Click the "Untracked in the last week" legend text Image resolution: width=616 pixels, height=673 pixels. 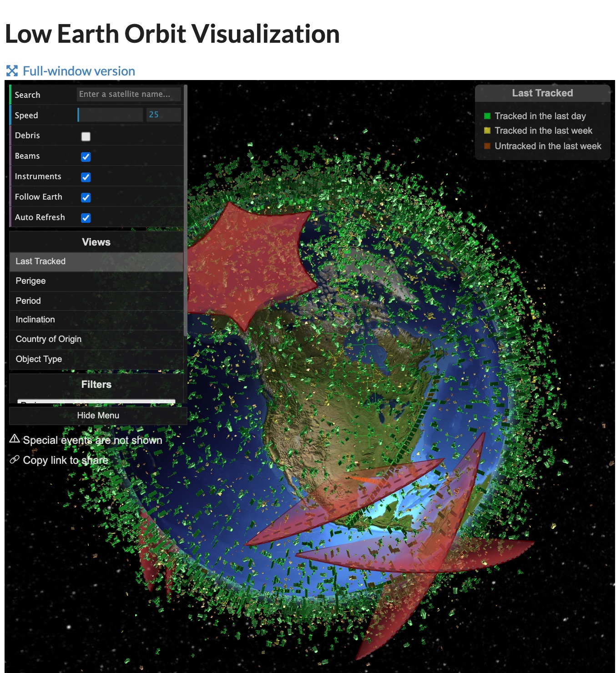548,146
